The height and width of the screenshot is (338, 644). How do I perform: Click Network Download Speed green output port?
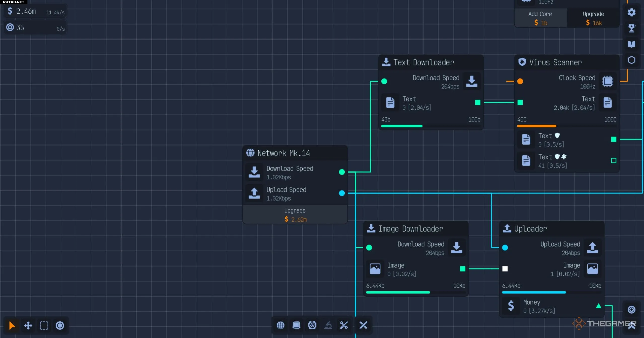pos(342,172)
